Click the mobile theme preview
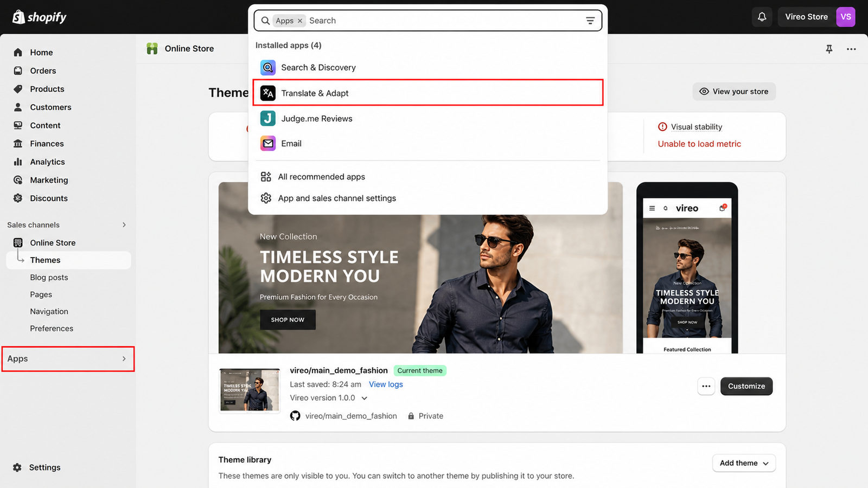 (687, 268)
